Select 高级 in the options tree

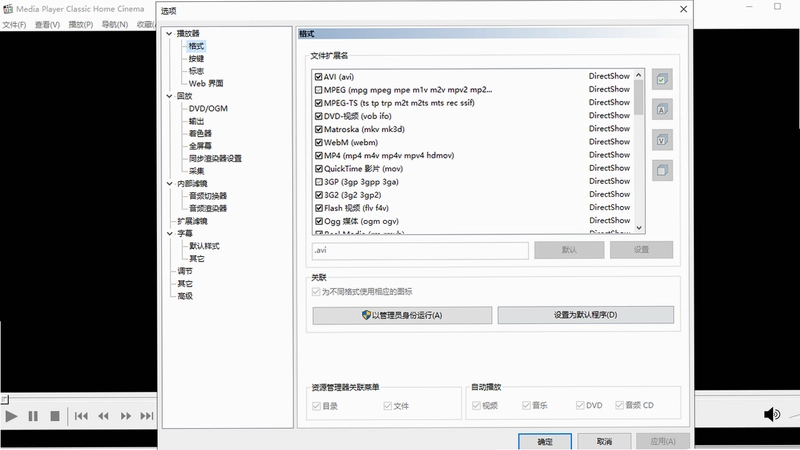click(x=185, y=296)
